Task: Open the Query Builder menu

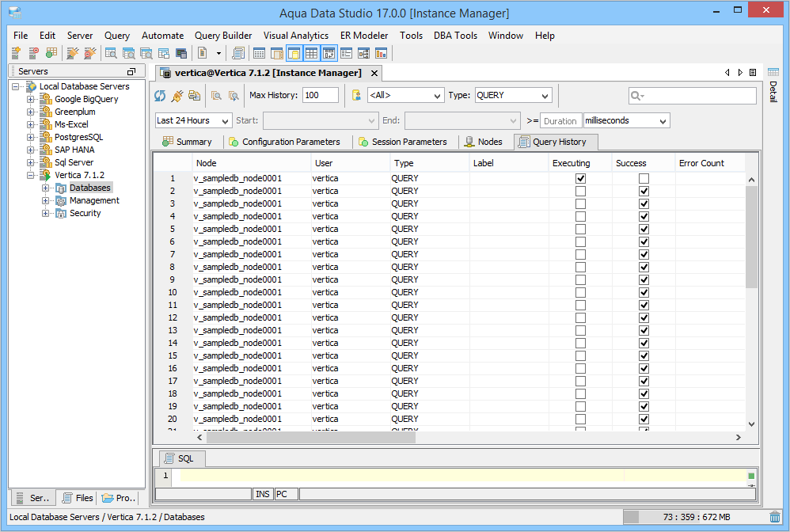Action: point(223,36)
